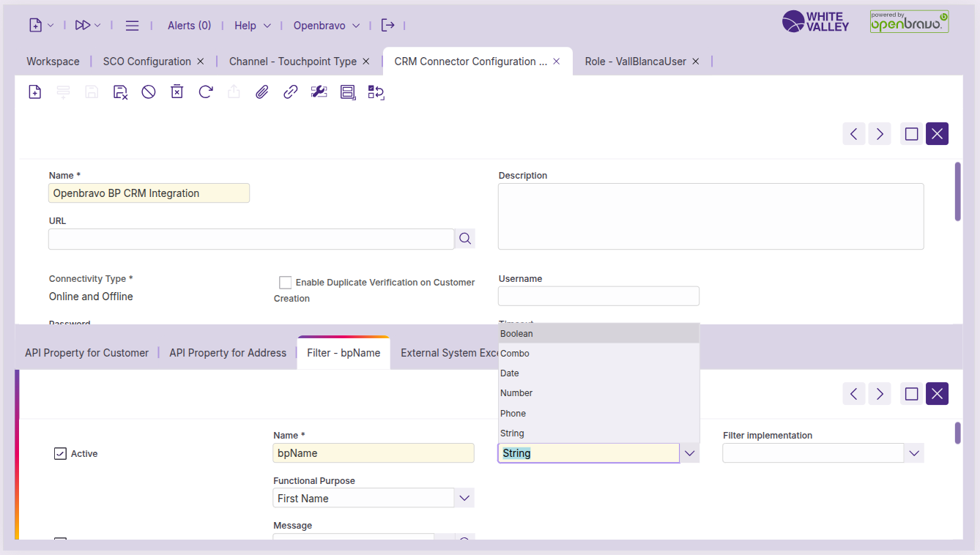Open the Filter implementation dropdown
The height and width of the screenshot is (555, 980).
913,453
